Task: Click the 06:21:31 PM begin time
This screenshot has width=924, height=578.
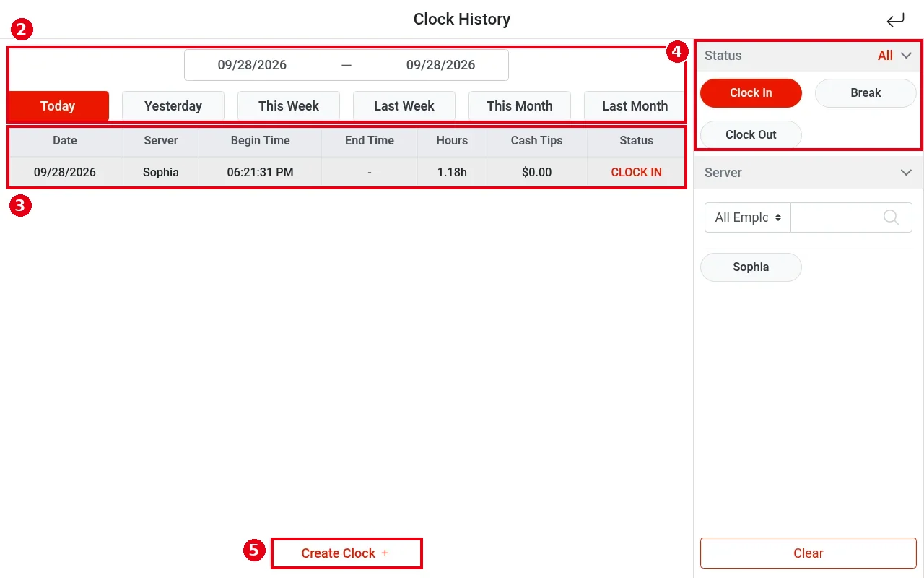Action: tap(260, 173)
